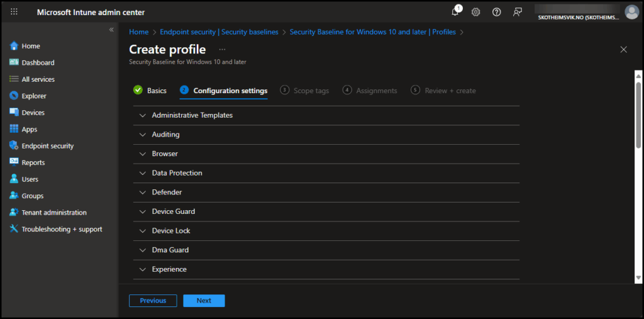644x319 pixels.
Task: Follow the Endpoint security | Security baselines breadcrumb
Action: click(x=219, y=31)
